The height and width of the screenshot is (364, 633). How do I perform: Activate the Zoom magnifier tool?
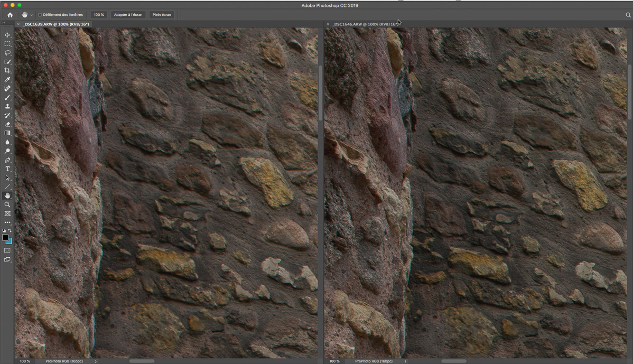(x=7, y=204)
